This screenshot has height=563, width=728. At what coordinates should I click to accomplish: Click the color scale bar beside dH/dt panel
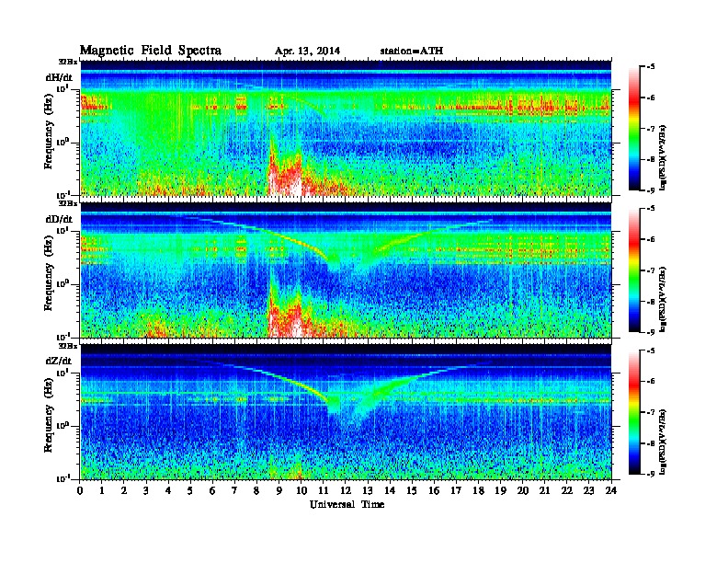(633, 129)
